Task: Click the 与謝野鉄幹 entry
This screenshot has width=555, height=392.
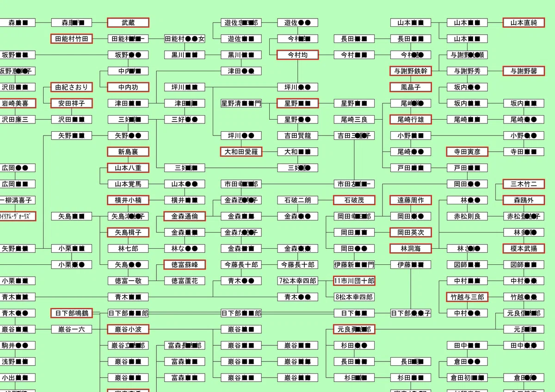Action: 410,71
